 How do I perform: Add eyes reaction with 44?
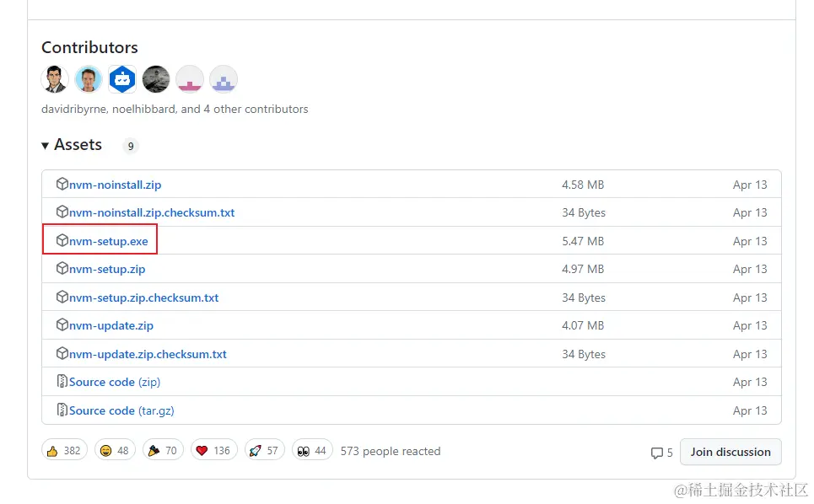point(312,450)
